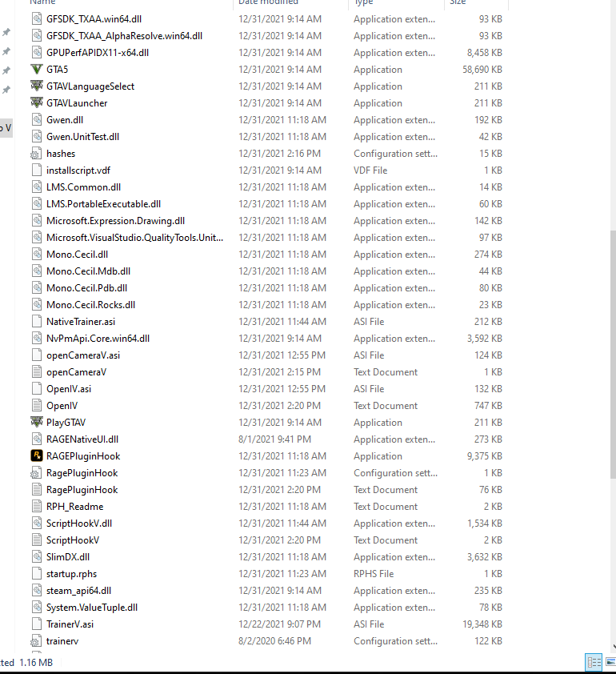Switch to large thumbnails view icon
Viewport: 616px width, 674px height.
coord(610,662)
